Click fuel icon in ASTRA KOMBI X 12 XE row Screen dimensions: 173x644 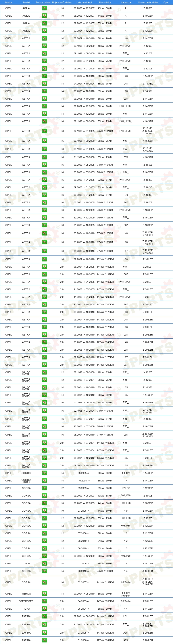(44, 372)
